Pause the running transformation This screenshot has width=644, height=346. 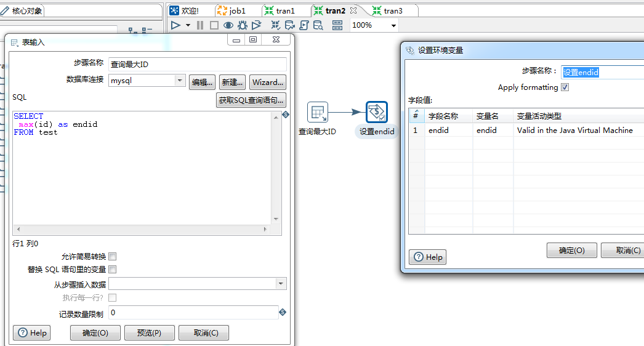(x=200, y=25)
